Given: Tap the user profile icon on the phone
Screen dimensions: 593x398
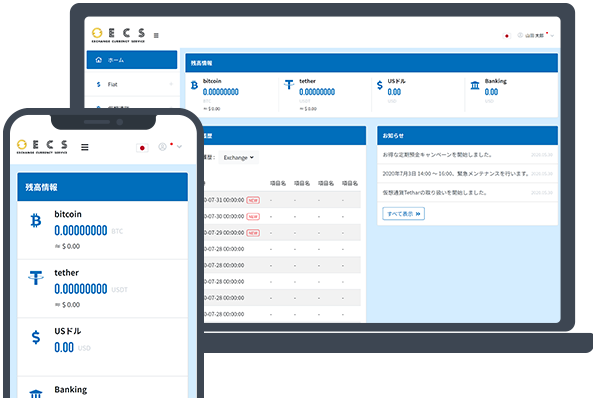Looking at the screenshot, I should [162, 147].
